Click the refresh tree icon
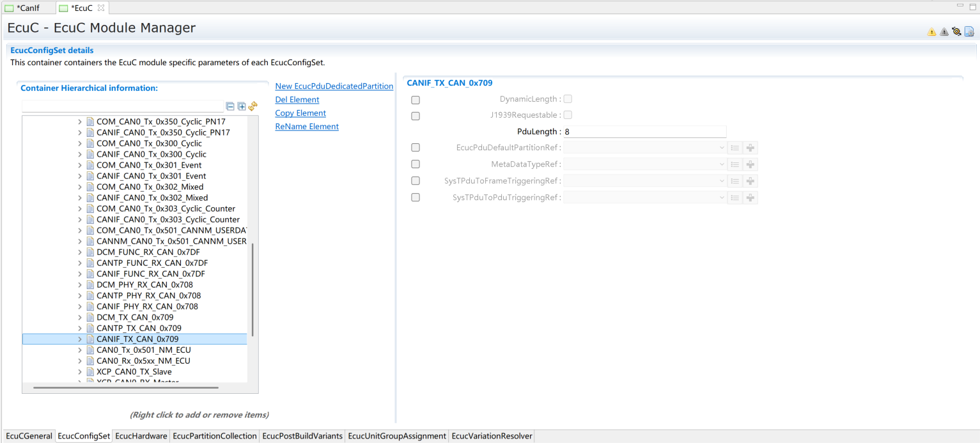 pos(253,106)
